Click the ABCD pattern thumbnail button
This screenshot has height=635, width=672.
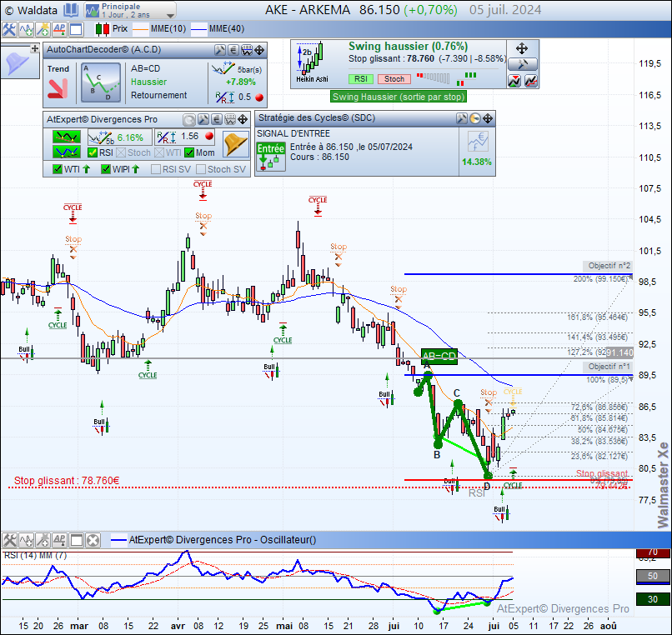pyautogui.click(x=101, y=82)
